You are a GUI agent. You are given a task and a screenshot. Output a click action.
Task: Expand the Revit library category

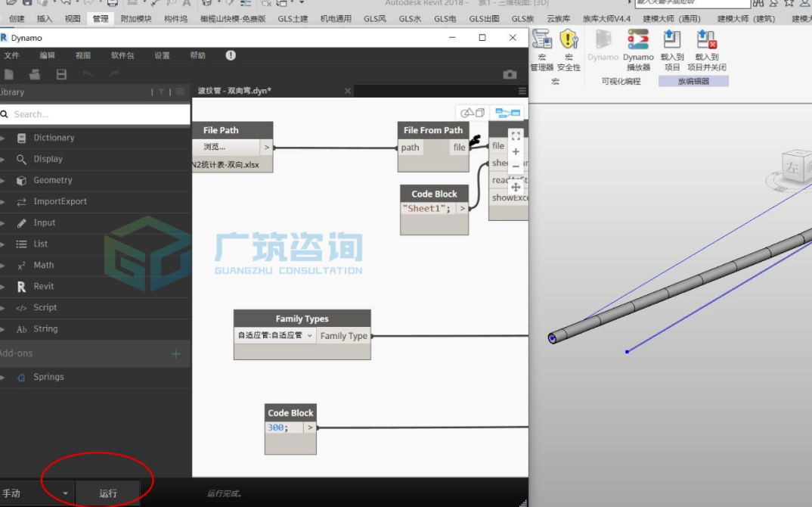[44, 286]
